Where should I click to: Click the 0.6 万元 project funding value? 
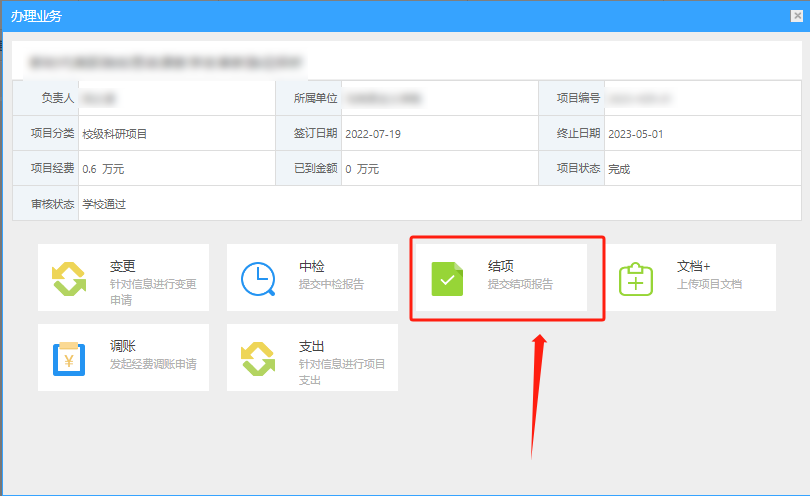(103, 169)
